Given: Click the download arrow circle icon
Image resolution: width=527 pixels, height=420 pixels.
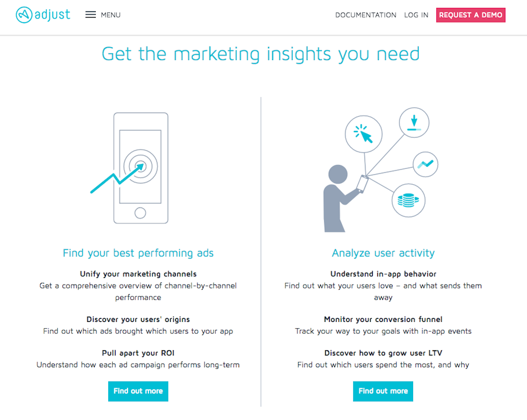Looking at the screenshot, I should [414, 122].
